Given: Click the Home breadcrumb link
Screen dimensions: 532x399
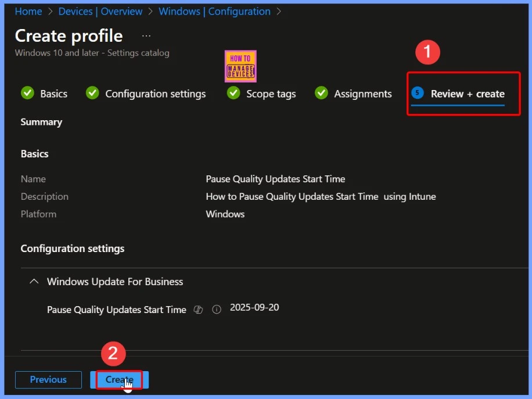Looking at the screenshot, I should [28, 12].
